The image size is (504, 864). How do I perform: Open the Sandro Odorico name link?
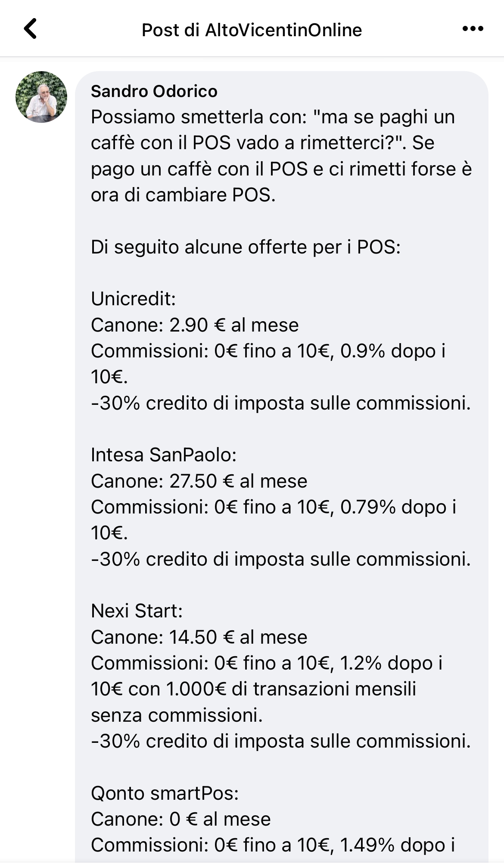[154, 91]
